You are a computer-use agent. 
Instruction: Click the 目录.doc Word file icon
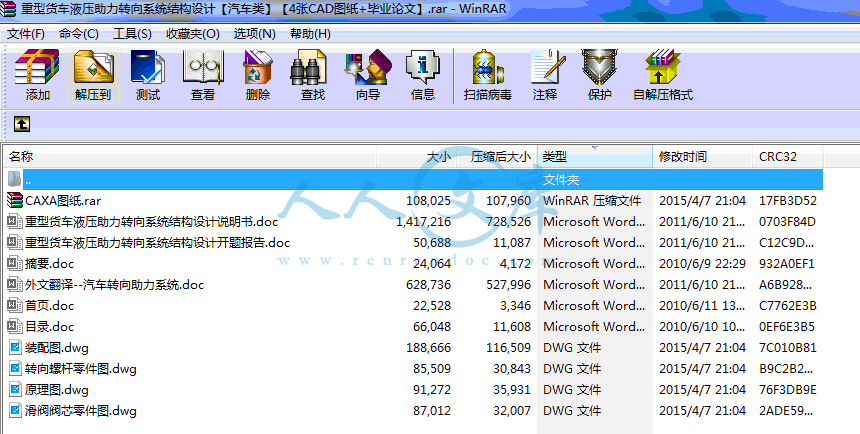(14, 326)
